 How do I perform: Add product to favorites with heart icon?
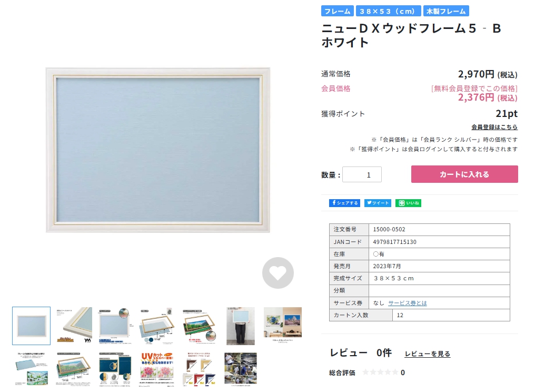[278, 273]
